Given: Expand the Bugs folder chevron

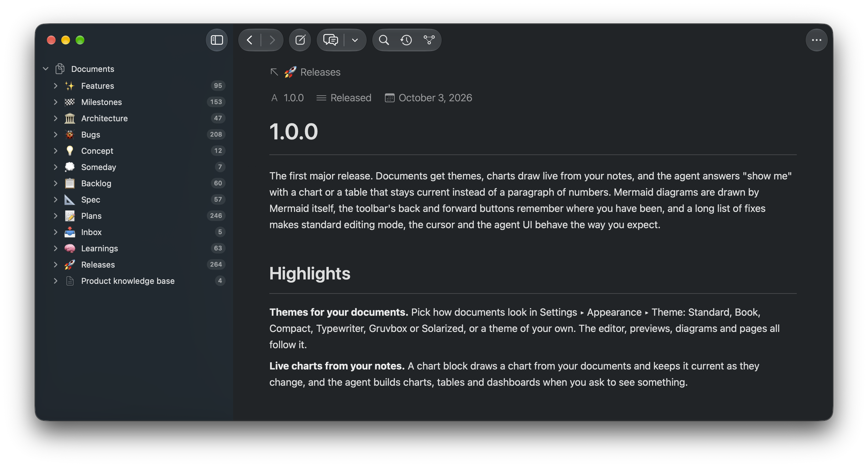Looking at the screenshot, I should point(55,134).
